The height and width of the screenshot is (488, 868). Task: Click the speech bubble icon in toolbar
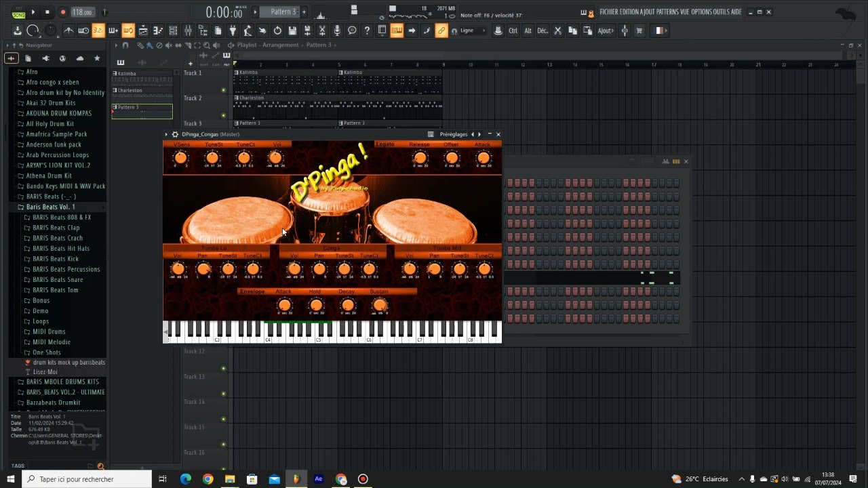352,30
